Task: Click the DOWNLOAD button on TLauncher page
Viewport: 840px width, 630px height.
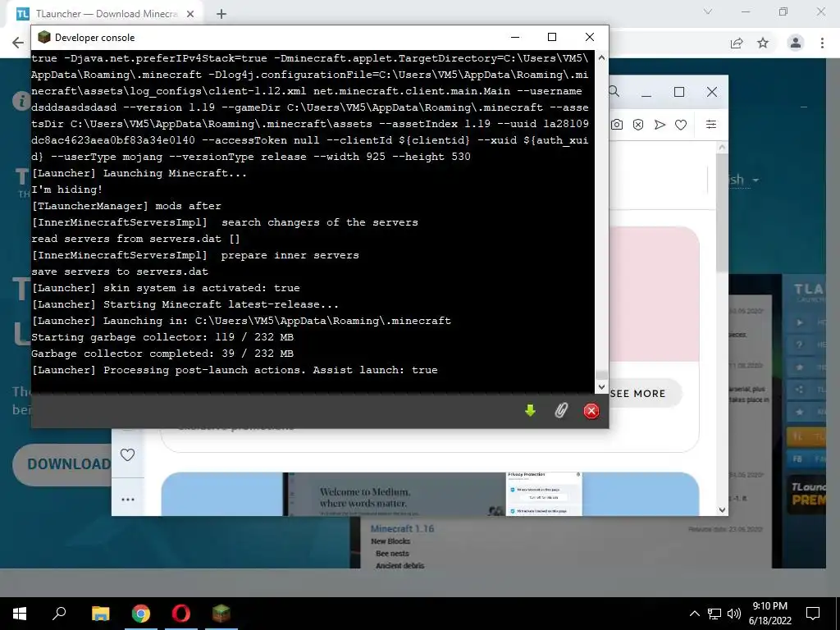Action: (62, 464)
